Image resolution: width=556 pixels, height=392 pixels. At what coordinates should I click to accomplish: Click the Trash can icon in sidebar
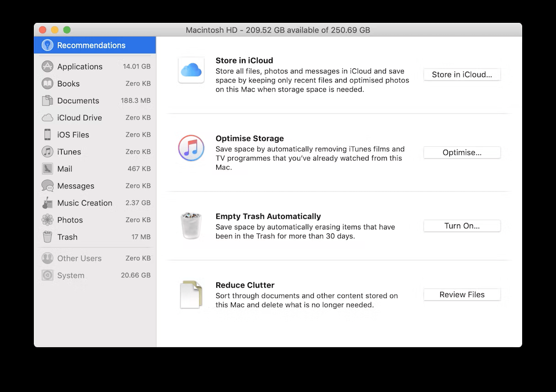point(48,237)
